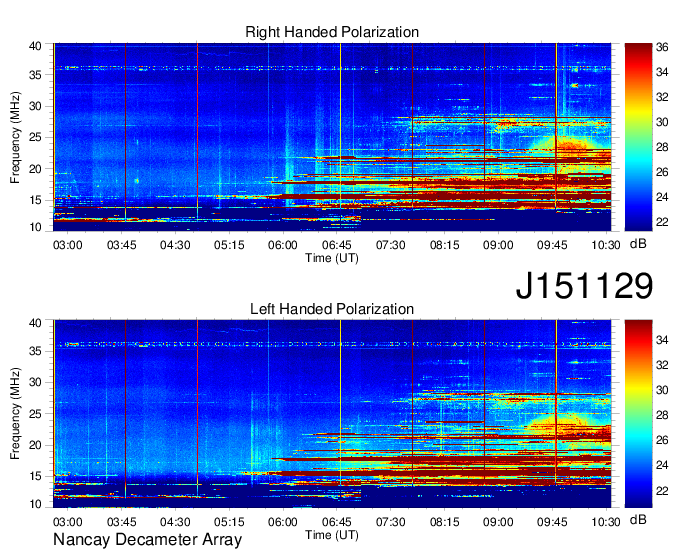Click the Nancay Decameter Array caption
Viewport: 680px width, 552px height.
click(147, 540)
